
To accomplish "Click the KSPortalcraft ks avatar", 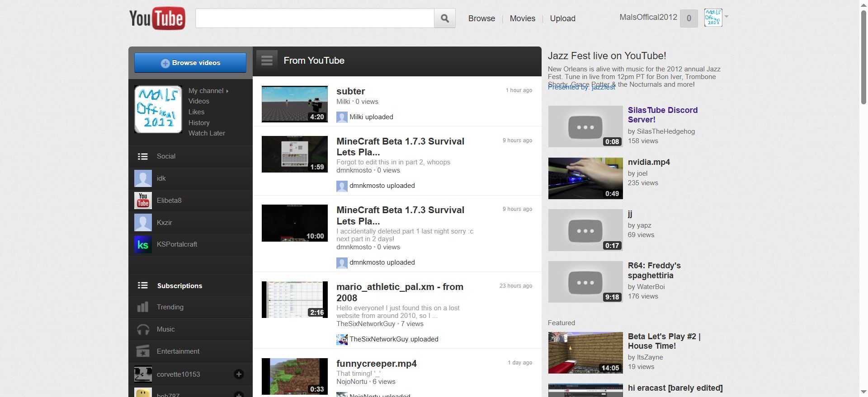I will tap(143, 244).
